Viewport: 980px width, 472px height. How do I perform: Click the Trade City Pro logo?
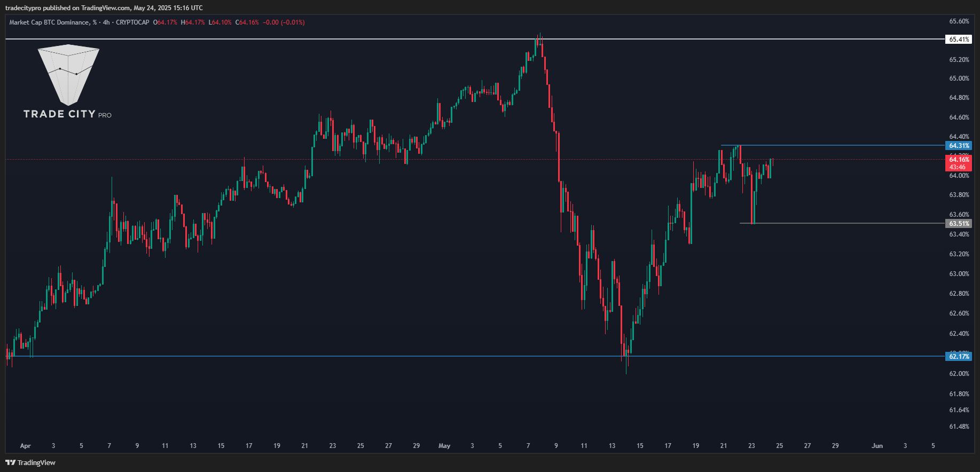[x=68, y=82]
